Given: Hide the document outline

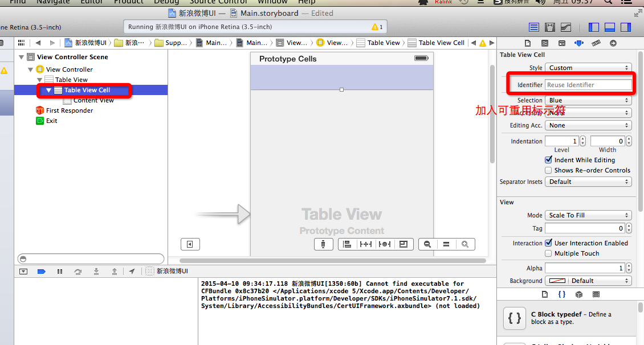Looking at the screenshot, I should (190, 244).
